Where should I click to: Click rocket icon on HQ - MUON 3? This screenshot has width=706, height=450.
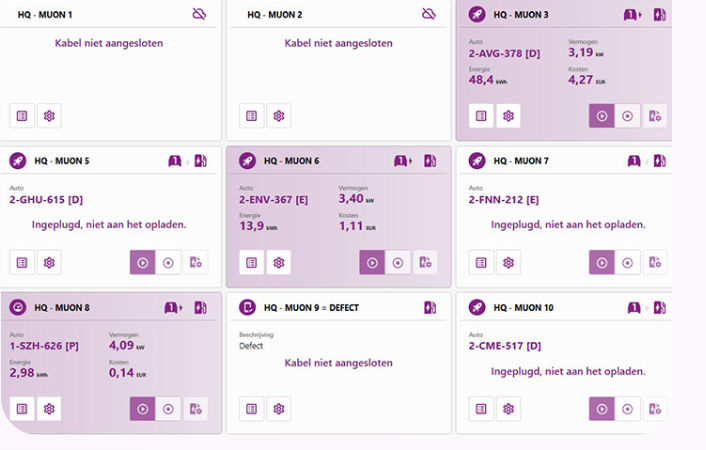(x=476, y=14)
